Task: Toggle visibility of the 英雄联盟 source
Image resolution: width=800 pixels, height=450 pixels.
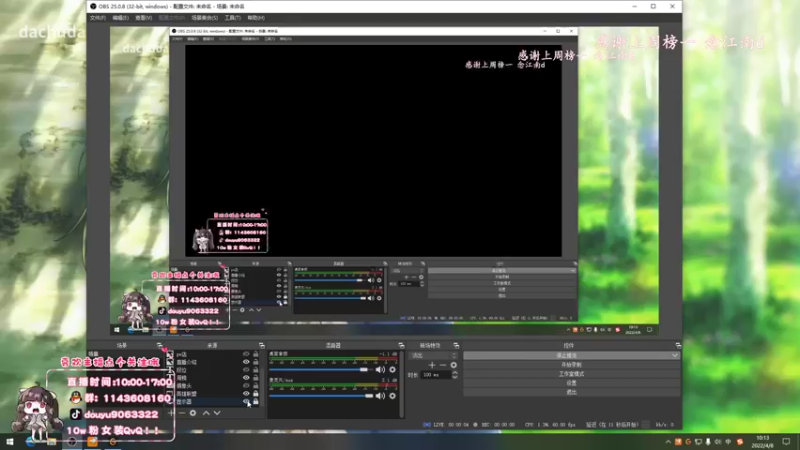Action: 246,393
